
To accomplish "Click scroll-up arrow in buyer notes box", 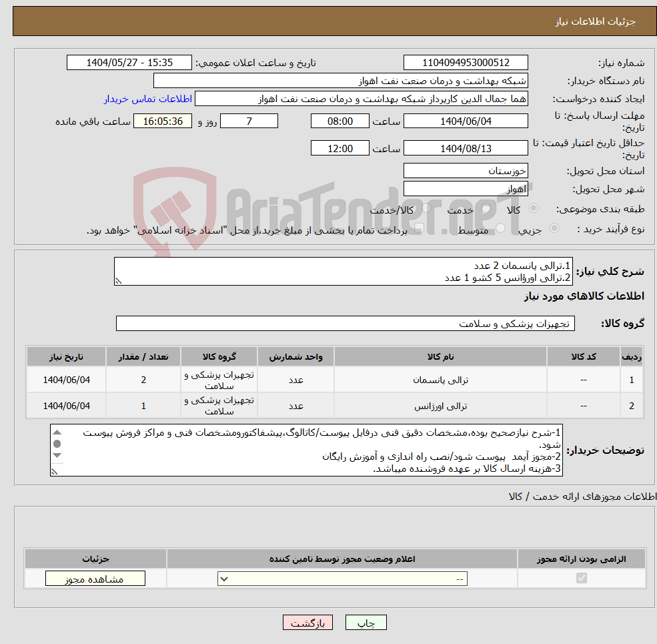I will coord(57,432).
